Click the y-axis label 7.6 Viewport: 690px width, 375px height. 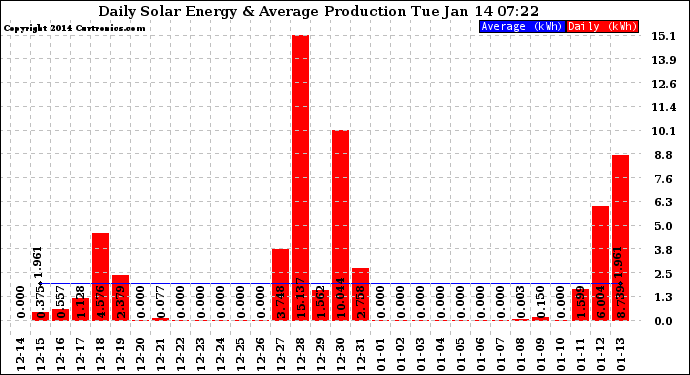[x=663, y=179]
